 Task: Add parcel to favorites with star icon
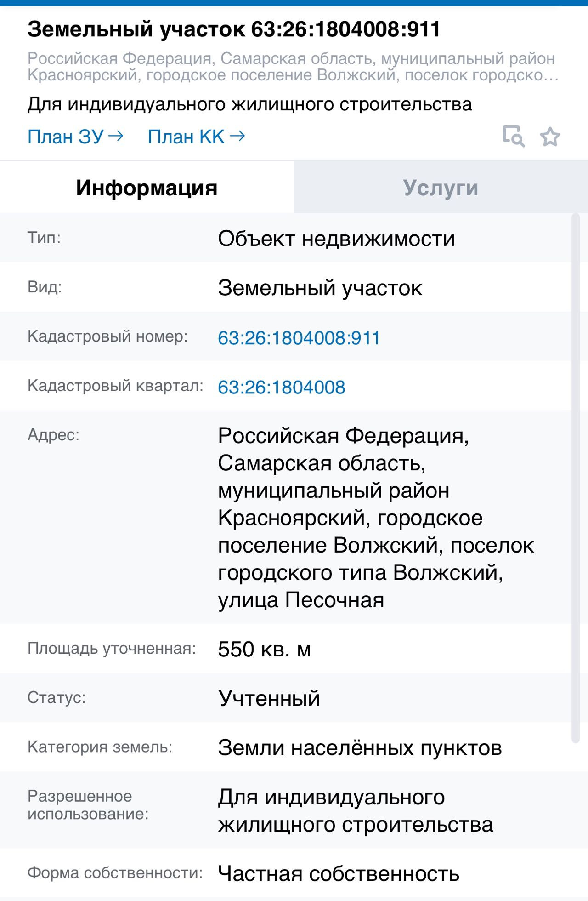coord(550,137)
